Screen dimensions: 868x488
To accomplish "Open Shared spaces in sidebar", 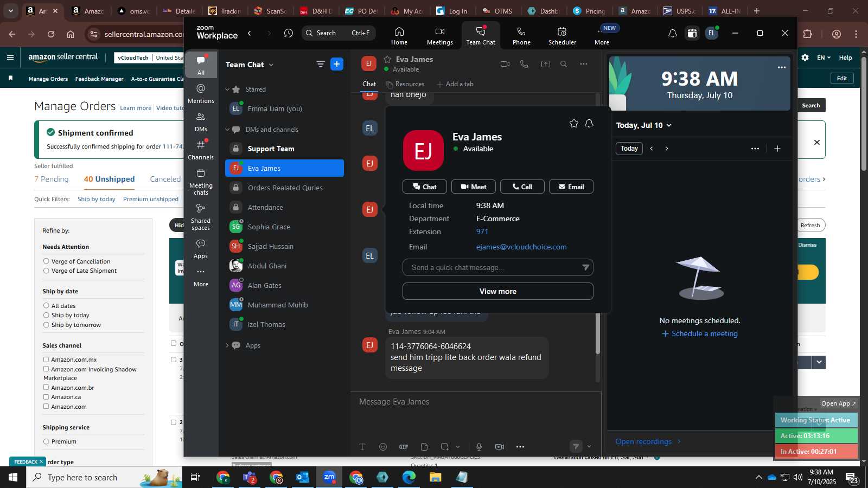I will (x=201, y=217).
